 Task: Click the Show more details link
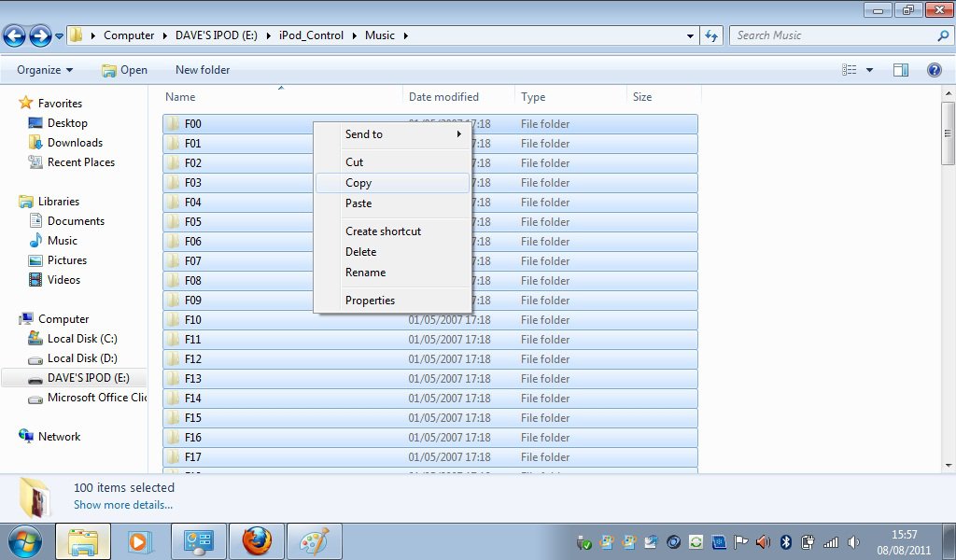point(123,505)
